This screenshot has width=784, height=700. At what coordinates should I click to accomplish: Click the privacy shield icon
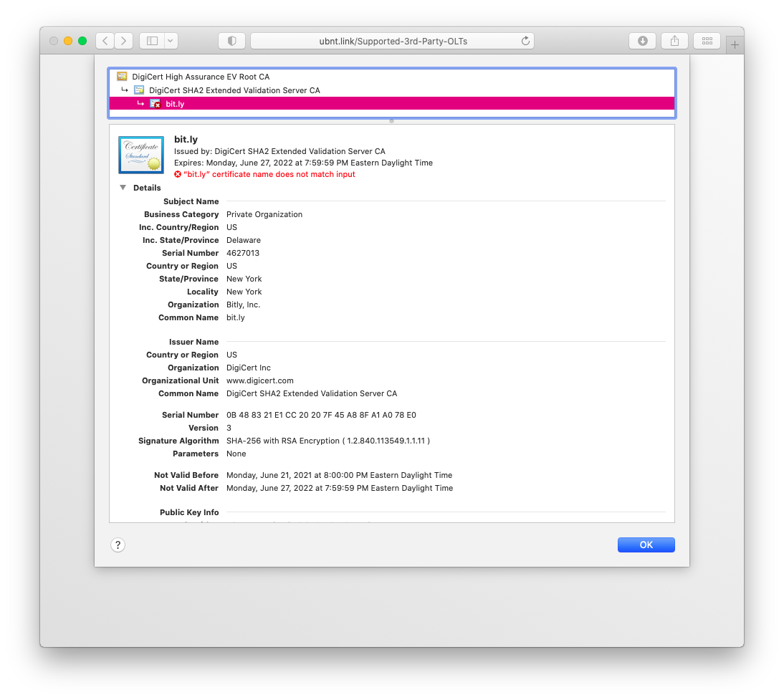(231, 41)
